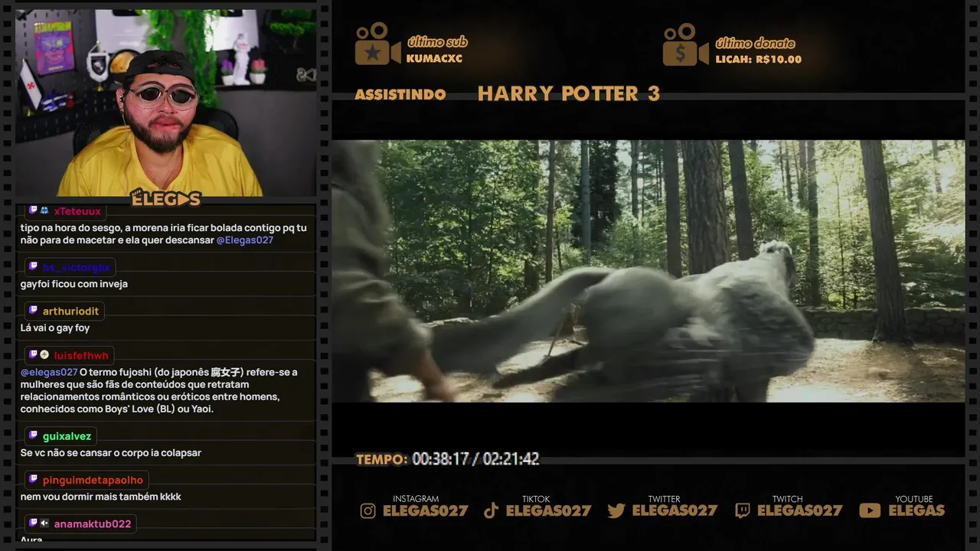Click Twitch badge beside guixalvez

(33, 435)
